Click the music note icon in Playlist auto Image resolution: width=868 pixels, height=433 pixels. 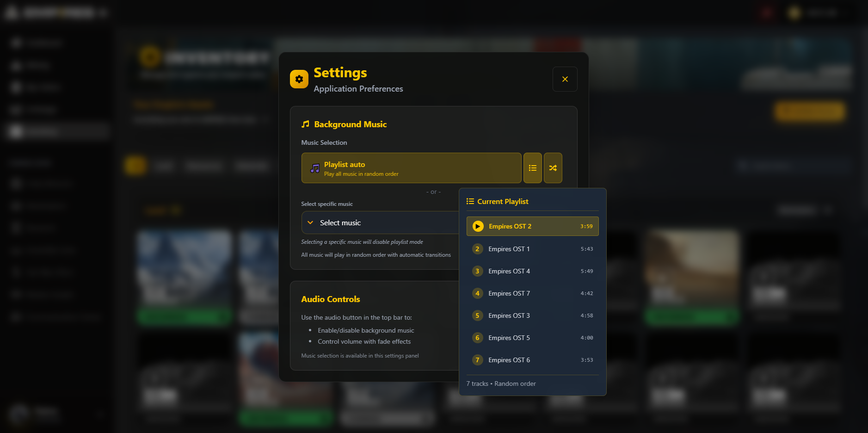point(315,168)
